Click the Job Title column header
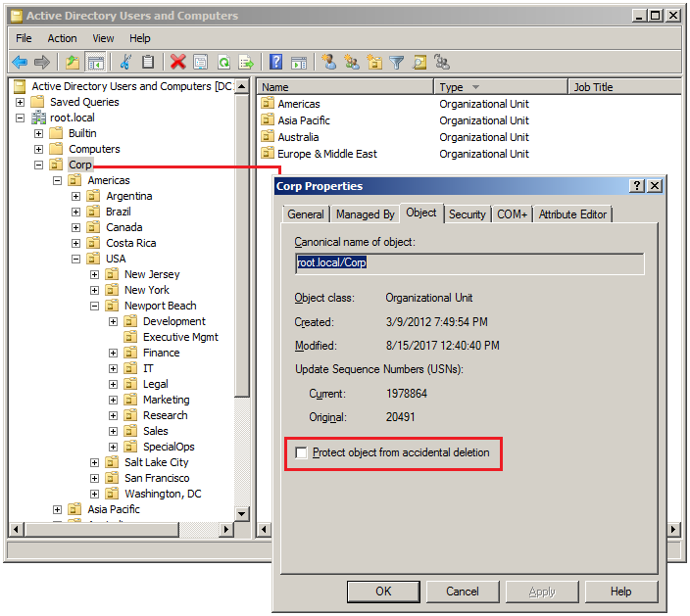The height and width of the screenshot is (616, 690). pyautogui.click(x=625, y=87)
